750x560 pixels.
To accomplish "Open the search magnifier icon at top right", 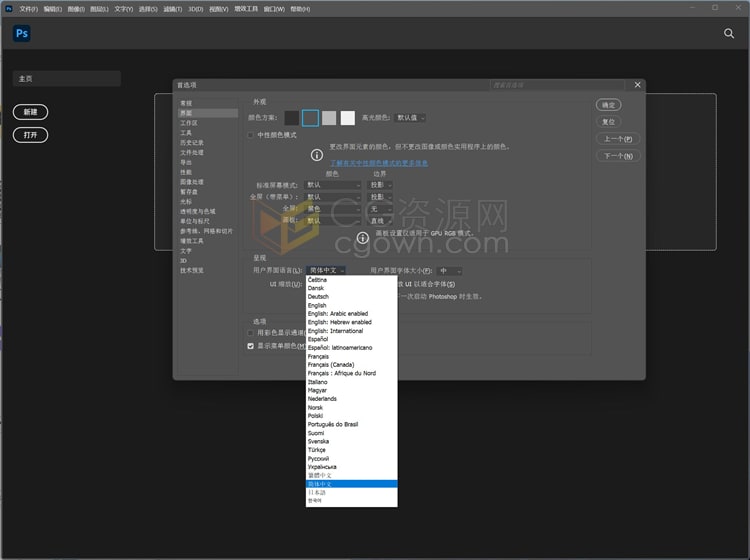I will pyautogui.click(x=728, y=33).
